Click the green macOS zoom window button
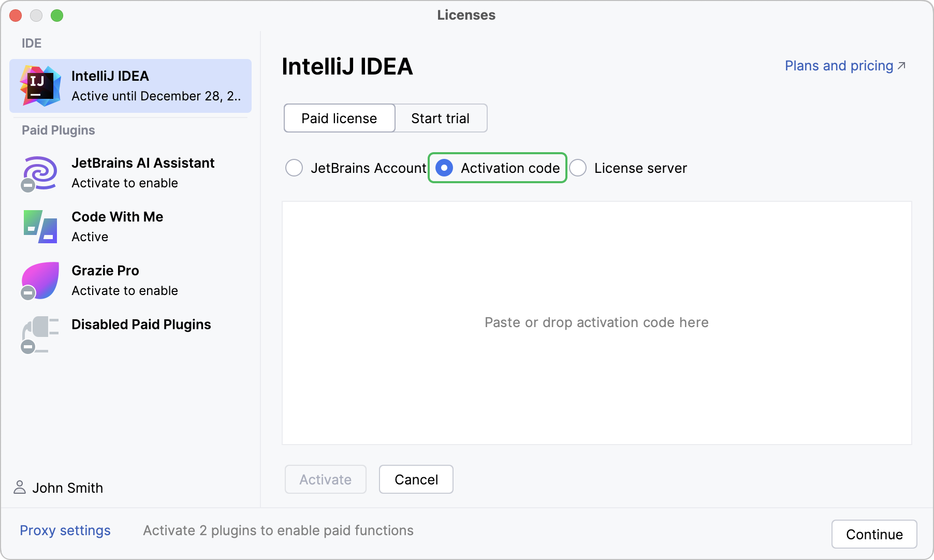This screenshot has width=934, height=560. 57,16
